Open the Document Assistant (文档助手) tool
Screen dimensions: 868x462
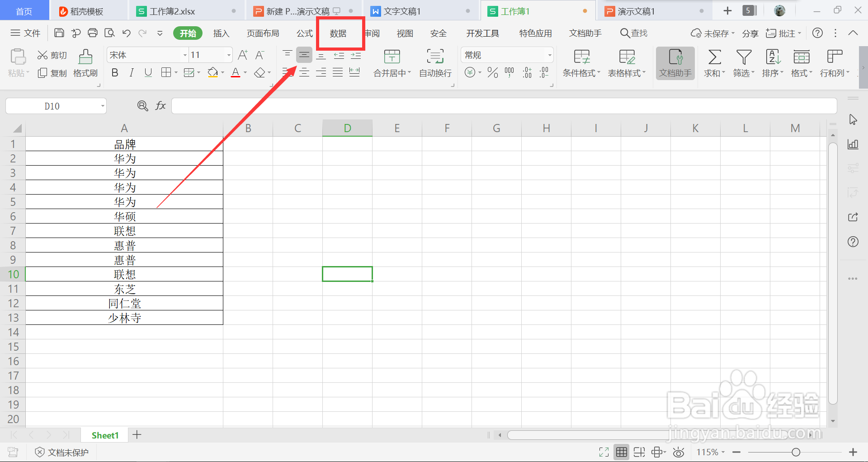(675, 63)
